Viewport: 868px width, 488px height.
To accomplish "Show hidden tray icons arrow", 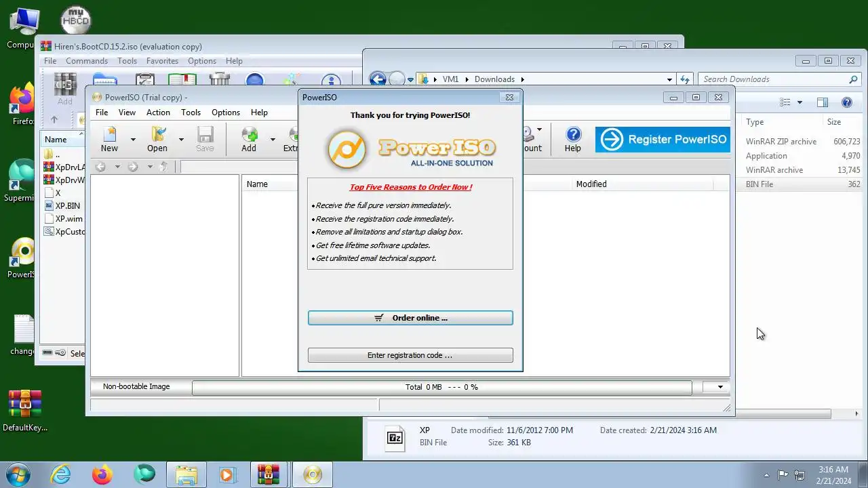I will 766,475.
